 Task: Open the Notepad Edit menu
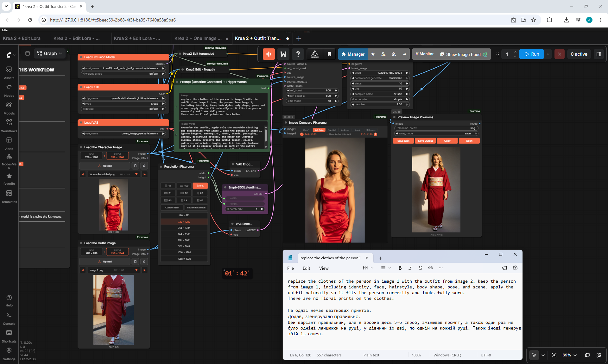pyautogui.click(x=306, y=268)
